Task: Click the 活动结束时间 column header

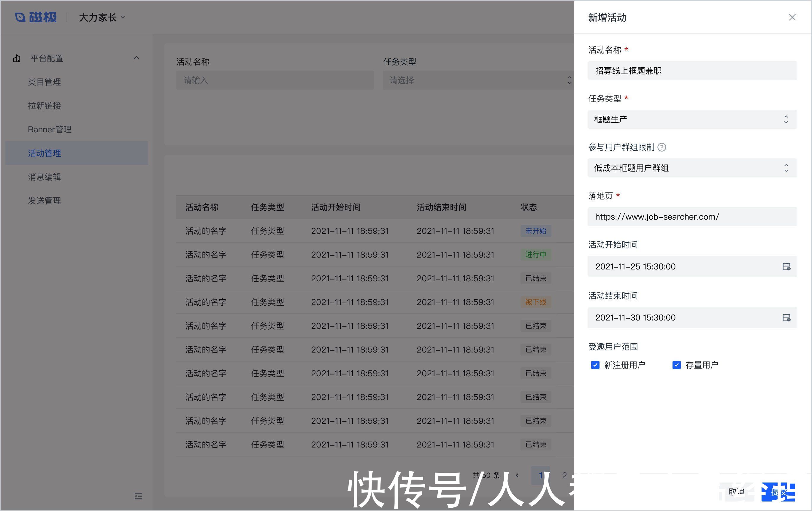Action: click(441, 207)
